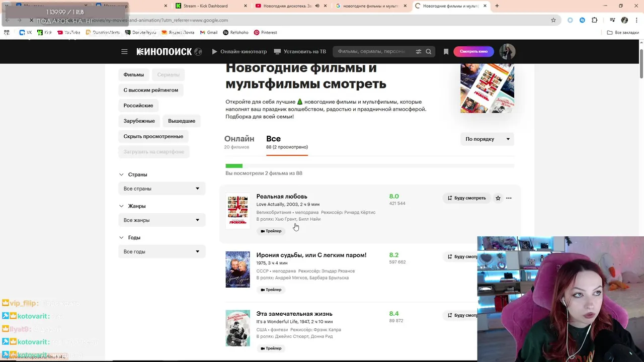Open Pinterest bookmark

pyautogui.click(x=265, y=32)
